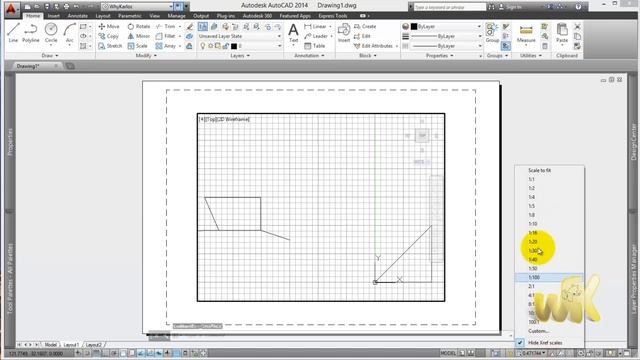Click the Leader tool
Image resolution: width=640 pixels, height=360 pixels.
[x=316, y=36]
